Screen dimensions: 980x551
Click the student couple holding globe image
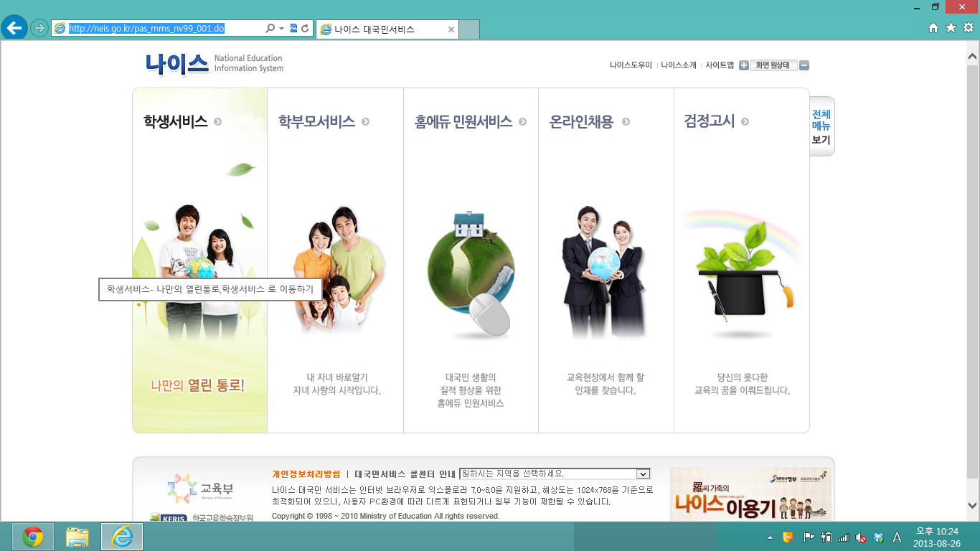point(199,273)
